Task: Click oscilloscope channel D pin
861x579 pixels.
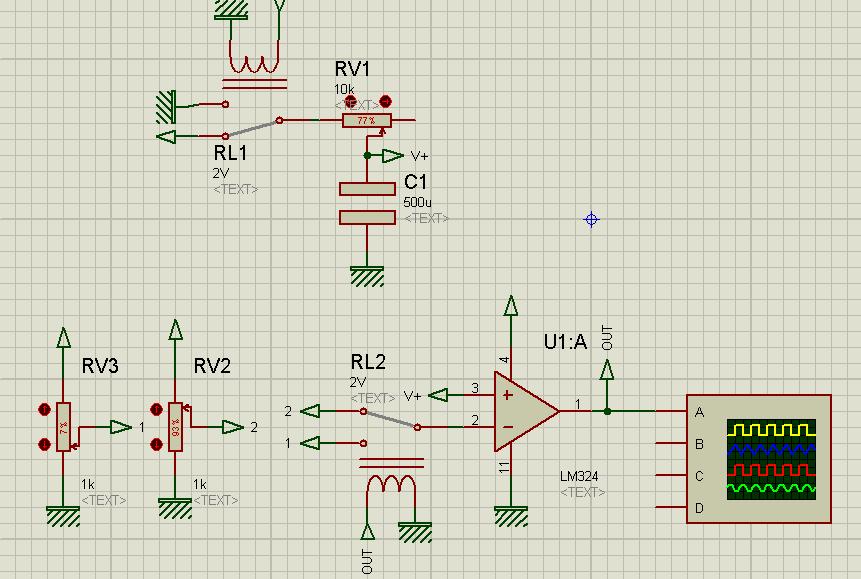Action: point(671,507)
